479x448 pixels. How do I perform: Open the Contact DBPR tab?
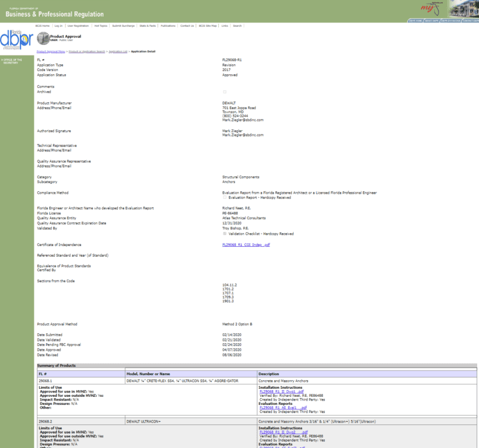(470, 21)
